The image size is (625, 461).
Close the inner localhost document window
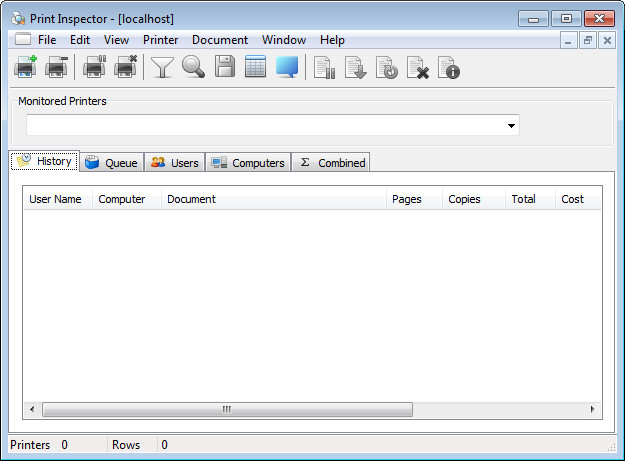click(x=607, y=41)
